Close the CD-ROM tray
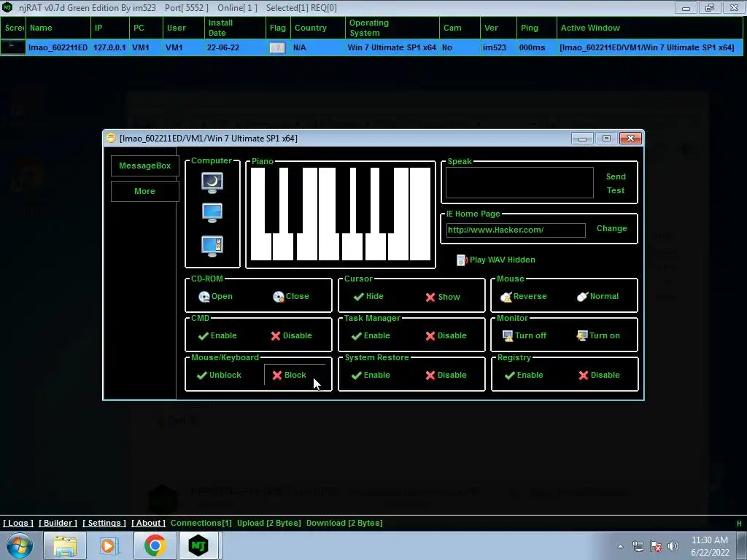This screenshot has height=560, width=747. coord(290,296)
